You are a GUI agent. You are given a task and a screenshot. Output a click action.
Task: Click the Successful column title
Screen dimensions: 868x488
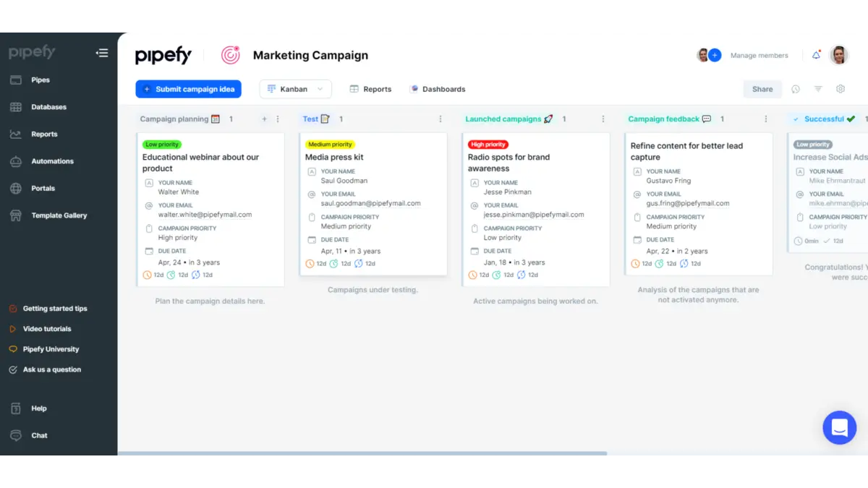(x=824, y=119)
